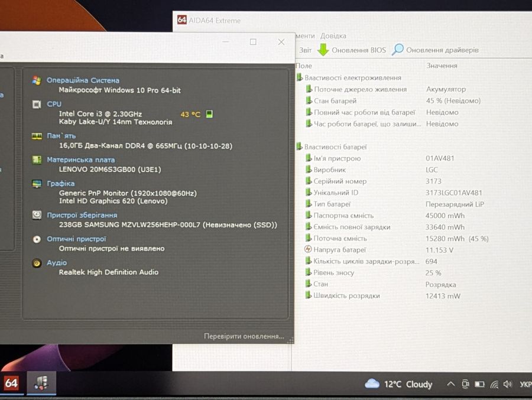Click the green Оновлення BIOS arrow icon
Image resolution: width=532 pixels, height=400 pixels.
coord(323,50)
